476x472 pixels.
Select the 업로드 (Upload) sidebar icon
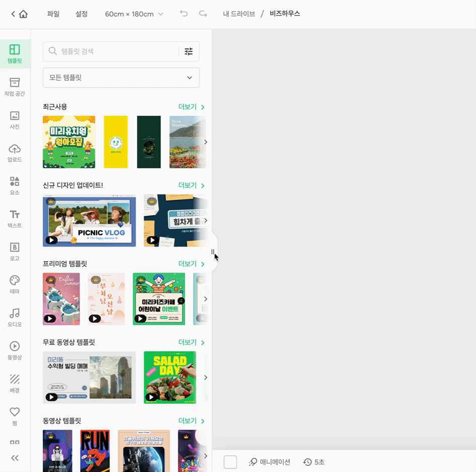click(15, 153)
